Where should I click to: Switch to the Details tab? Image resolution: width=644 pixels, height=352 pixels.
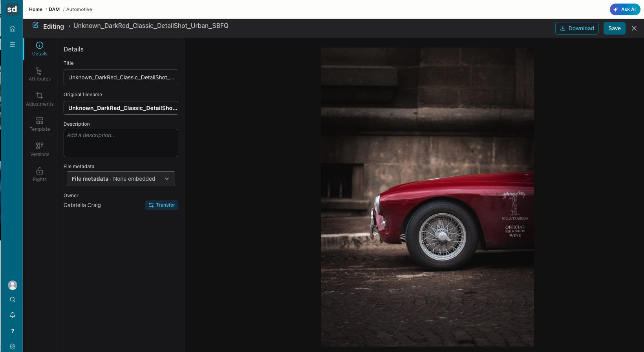pyautogui.click(x=40, y=49)
